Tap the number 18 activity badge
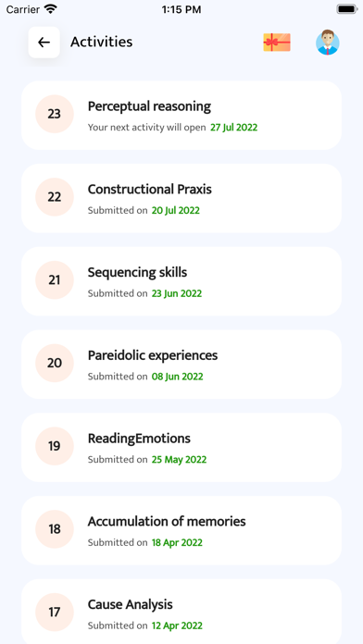 pyautogui.click(x=55, y=529)
